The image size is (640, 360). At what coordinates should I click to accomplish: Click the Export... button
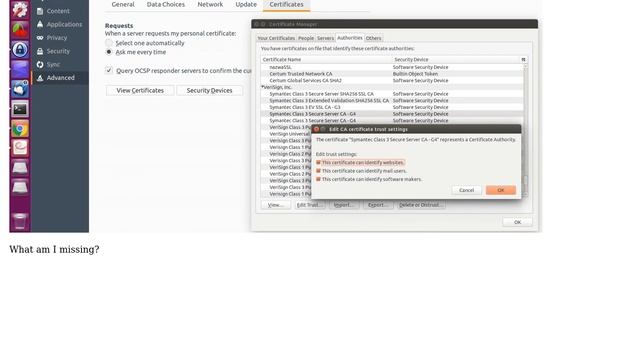pos(378,205)
